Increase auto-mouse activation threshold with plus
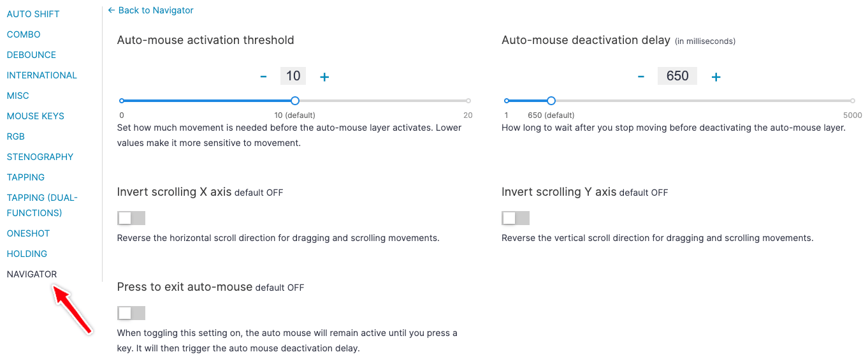The image size is (868, 359). coord(324,77)
